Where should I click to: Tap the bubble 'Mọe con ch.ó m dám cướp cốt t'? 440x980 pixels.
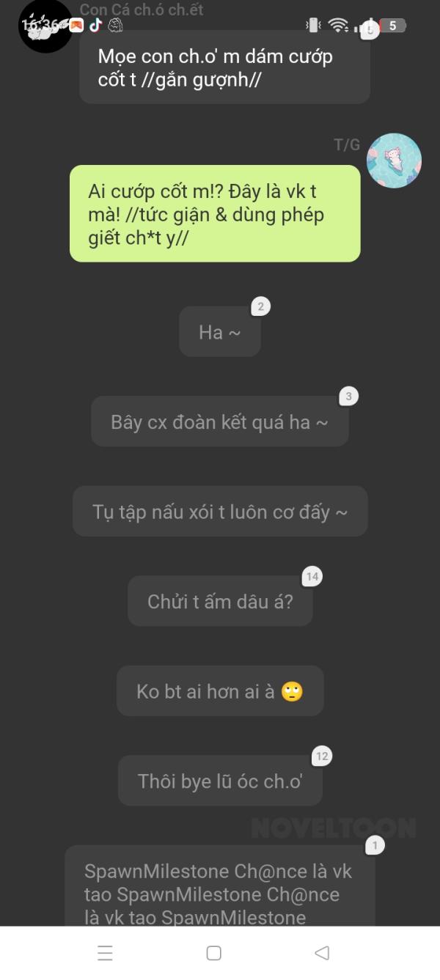click(x=224, y=67)
